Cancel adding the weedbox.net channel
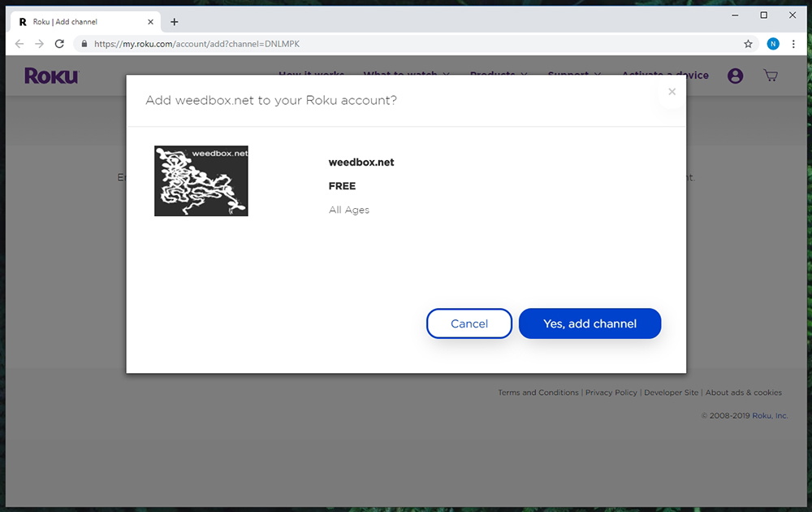812x512 pixels. (469, 323)
